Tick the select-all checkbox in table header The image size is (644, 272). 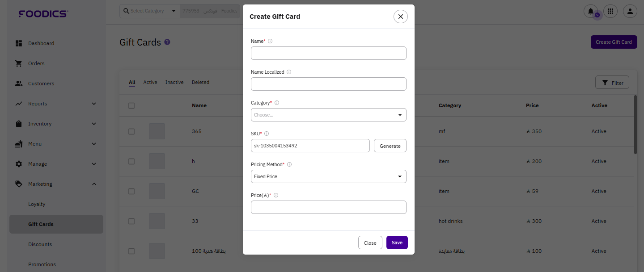[x=131, y=106]
